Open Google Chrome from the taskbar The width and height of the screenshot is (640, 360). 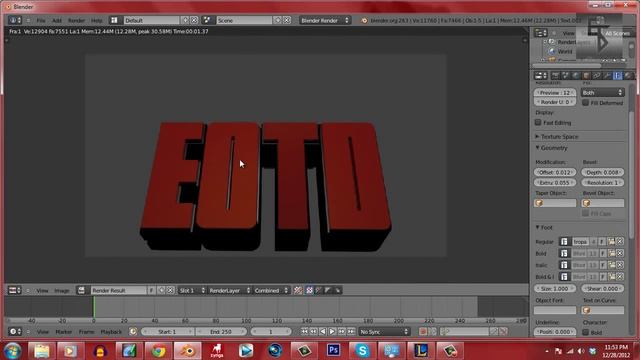click(158, 350)
